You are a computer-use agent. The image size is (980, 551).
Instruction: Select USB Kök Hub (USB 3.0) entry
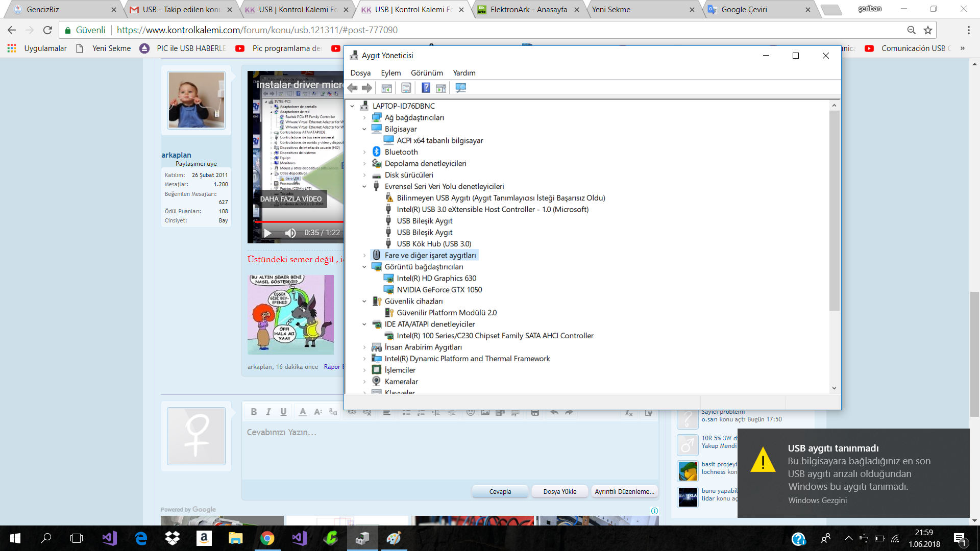(x=434, y=244)
